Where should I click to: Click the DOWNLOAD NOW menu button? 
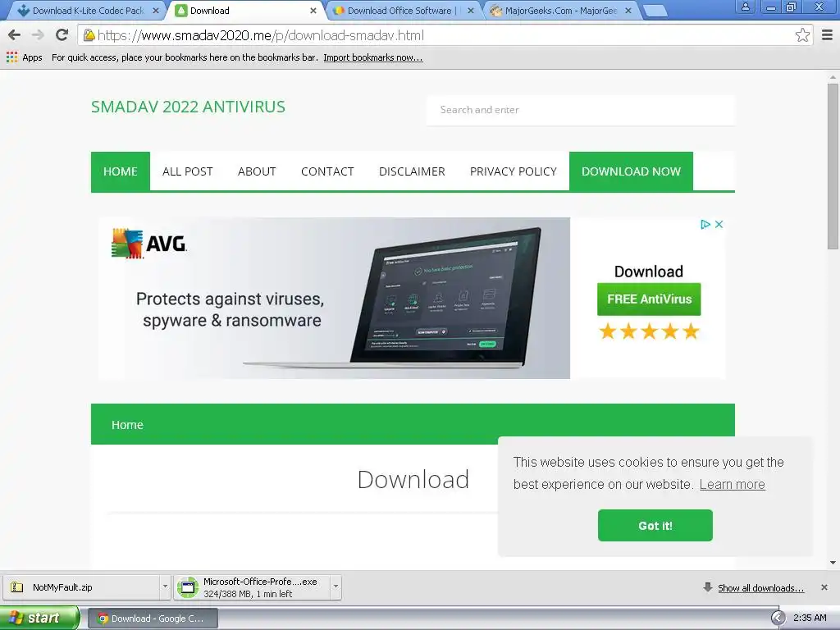[x=631, y=171]
